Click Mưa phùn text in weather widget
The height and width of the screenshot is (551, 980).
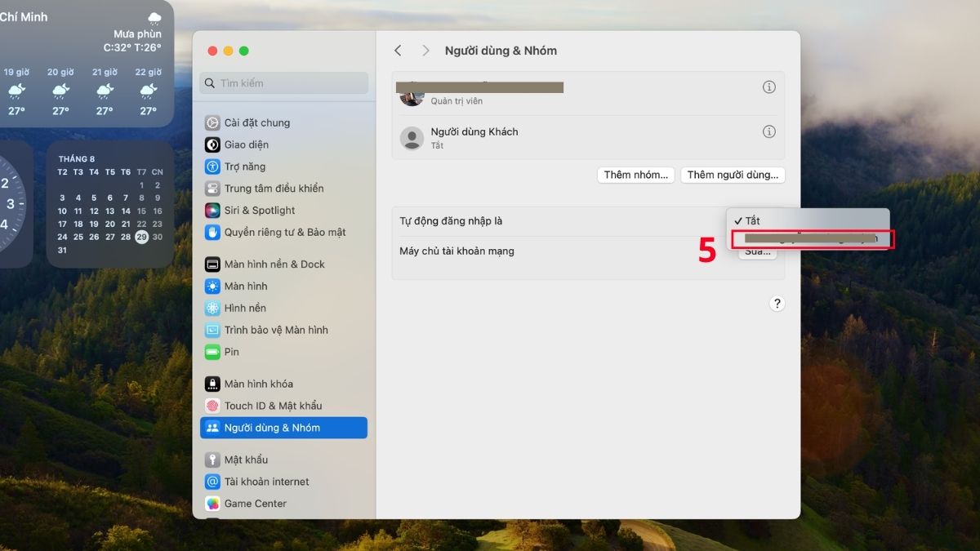click(x=138, y=34)
